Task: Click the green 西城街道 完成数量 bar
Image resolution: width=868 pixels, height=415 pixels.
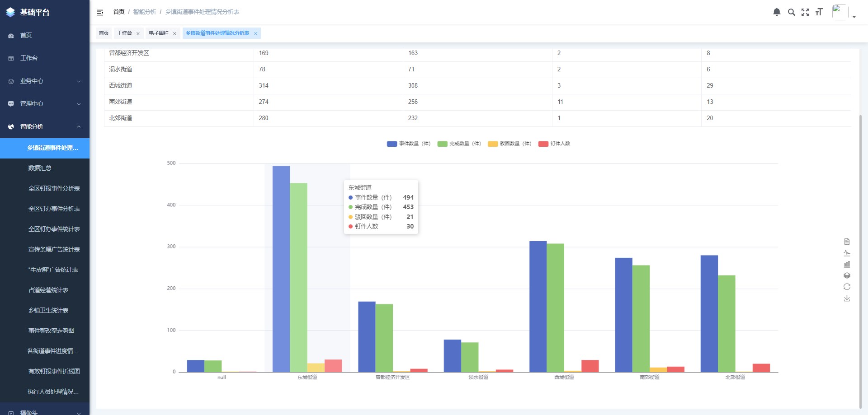Action: point(555,308)
